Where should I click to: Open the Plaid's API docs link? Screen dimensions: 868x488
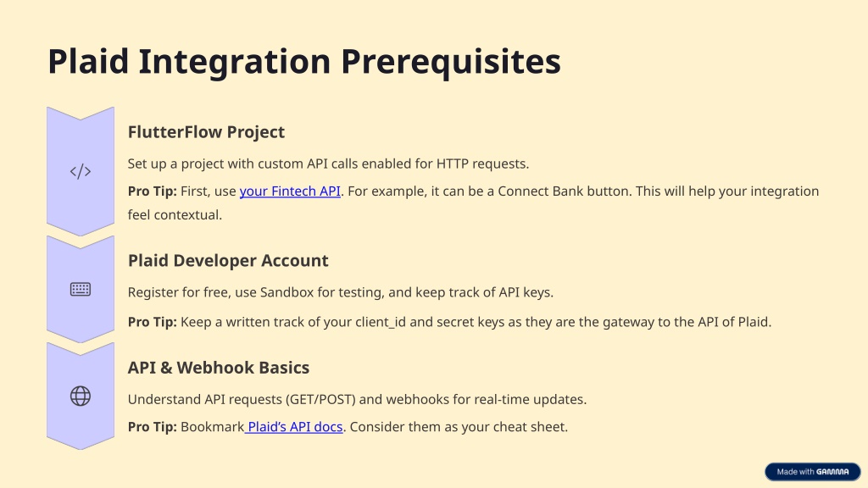pyautogui.click(x=294, y=427)
